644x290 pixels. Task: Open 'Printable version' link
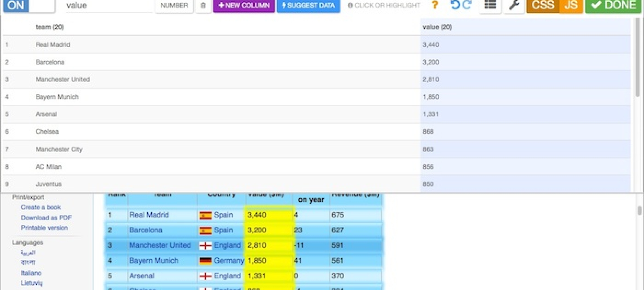[44, 228]
